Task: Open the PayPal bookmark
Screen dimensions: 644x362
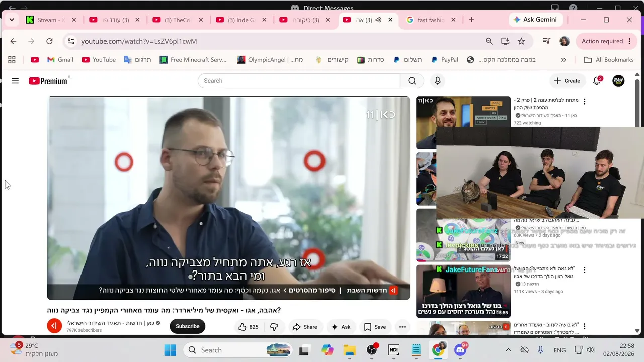Action: click(x=445, y=60)
